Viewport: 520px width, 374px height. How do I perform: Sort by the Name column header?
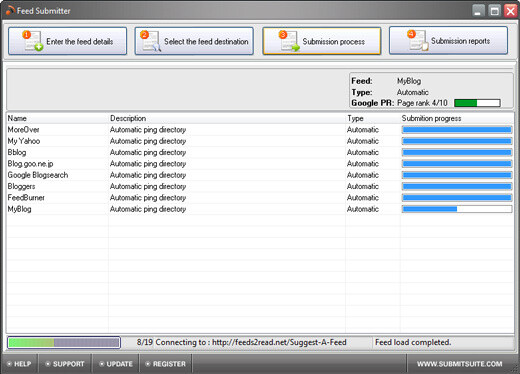click(57, 118)
